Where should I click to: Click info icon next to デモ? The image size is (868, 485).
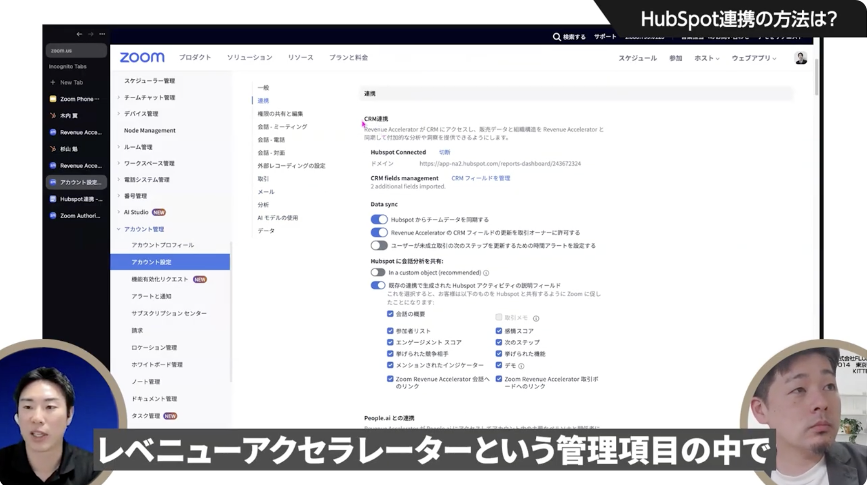coord(521,366)
